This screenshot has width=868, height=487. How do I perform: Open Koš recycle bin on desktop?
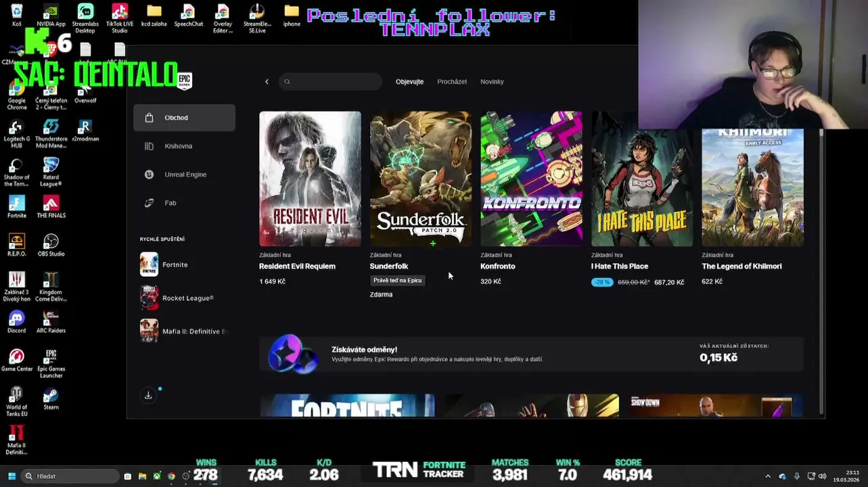(x=17, y=15)
